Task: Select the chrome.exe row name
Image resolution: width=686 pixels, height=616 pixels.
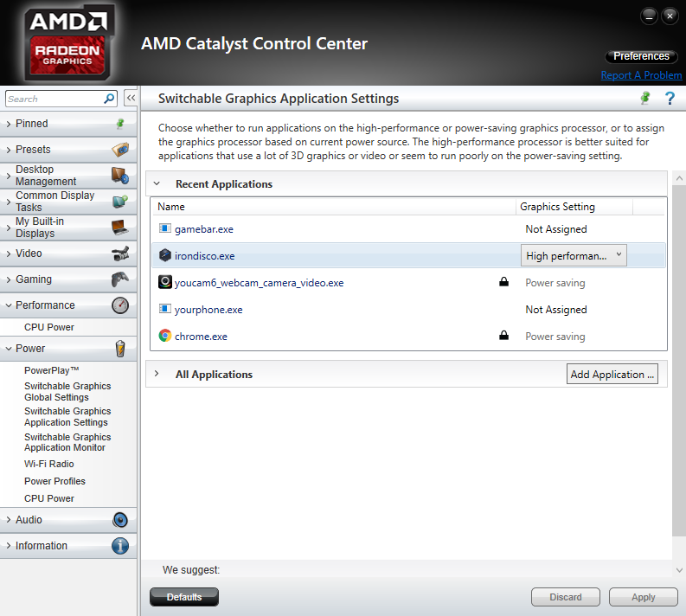Action: [201, 337]
